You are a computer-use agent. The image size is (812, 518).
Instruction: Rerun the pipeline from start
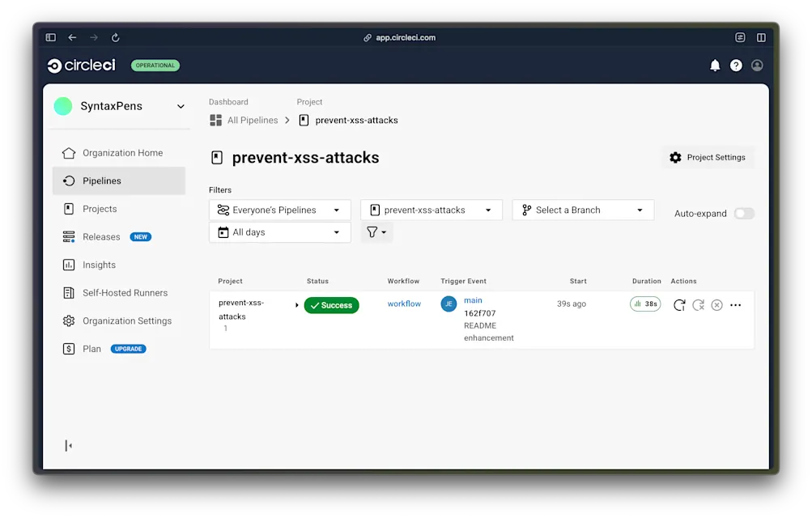click(680, 304)
